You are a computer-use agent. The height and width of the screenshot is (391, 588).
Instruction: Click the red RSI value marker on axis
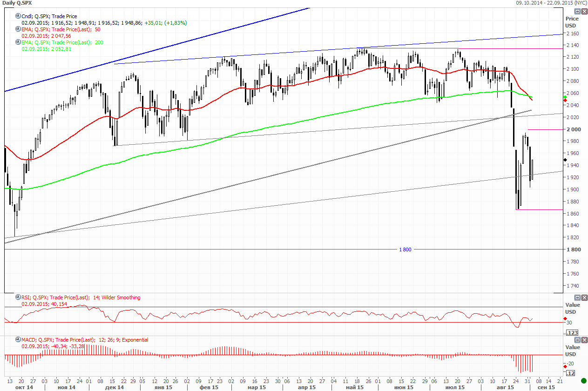pyautogui.click(x=565, y=318)
